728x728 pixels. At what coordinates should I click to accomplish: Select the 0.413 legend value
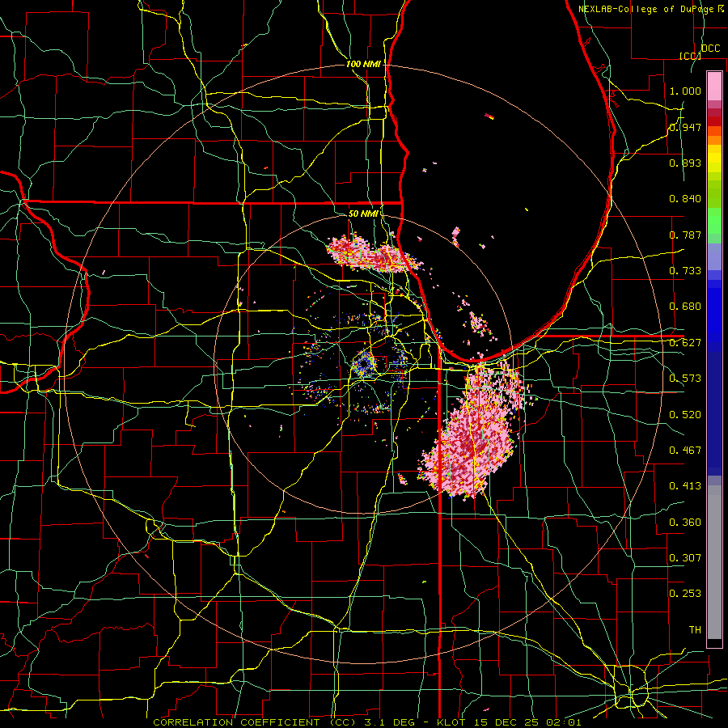pos(685,486)
